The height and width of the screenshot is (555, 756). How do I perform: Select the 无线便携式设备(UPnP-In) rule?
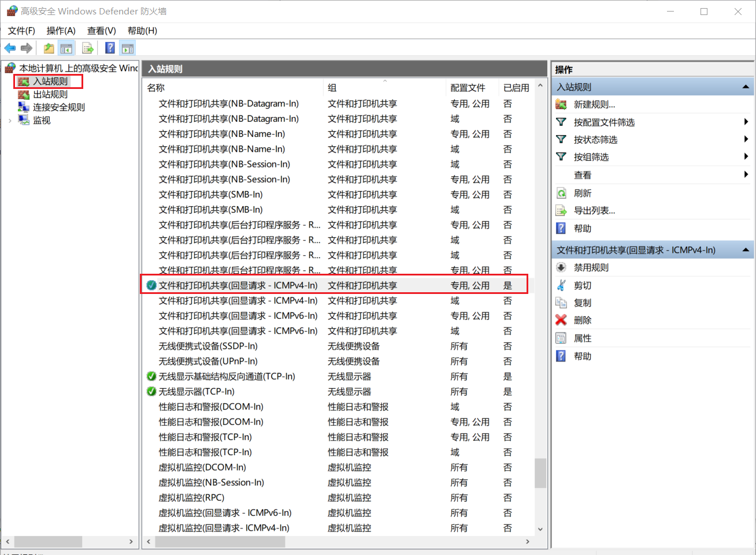click(x=338, y=361)
